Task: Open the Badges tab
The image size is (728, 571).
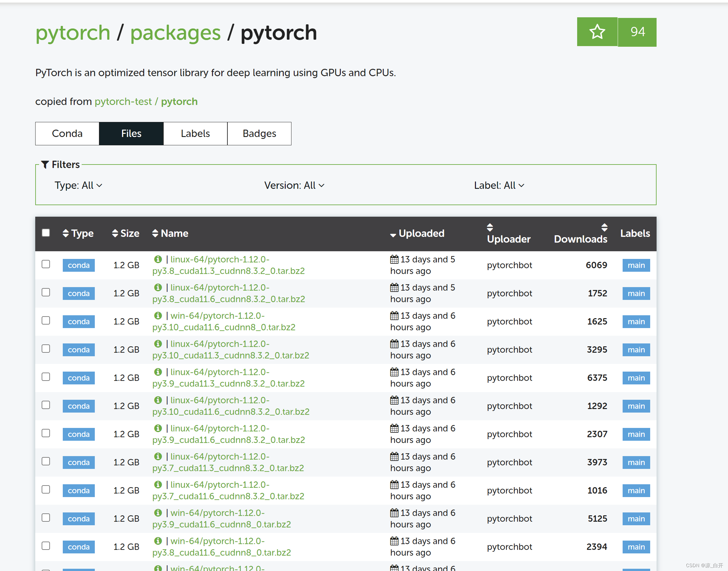Action: coord(259,133)
